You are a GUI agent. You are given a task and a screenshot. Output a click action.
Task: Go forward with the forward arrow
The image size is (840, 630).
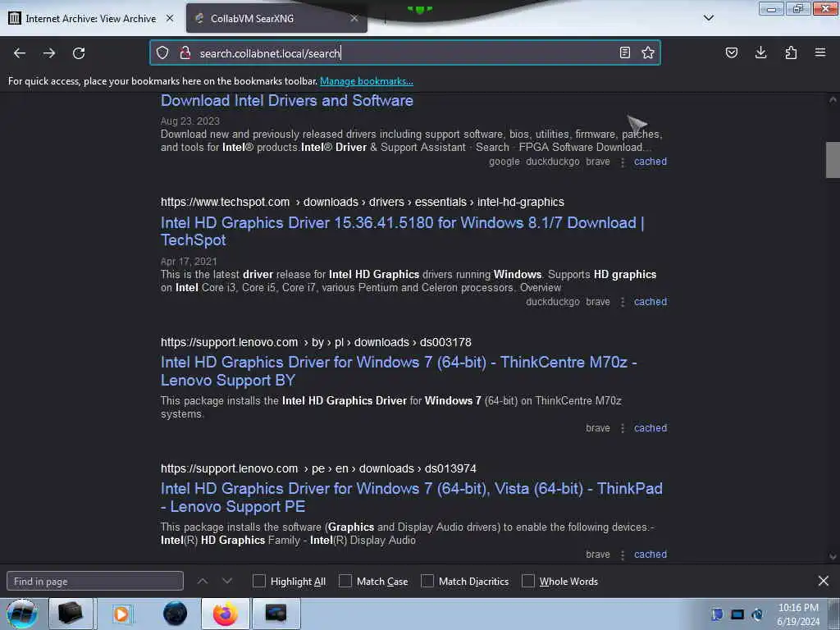[49, 53]
